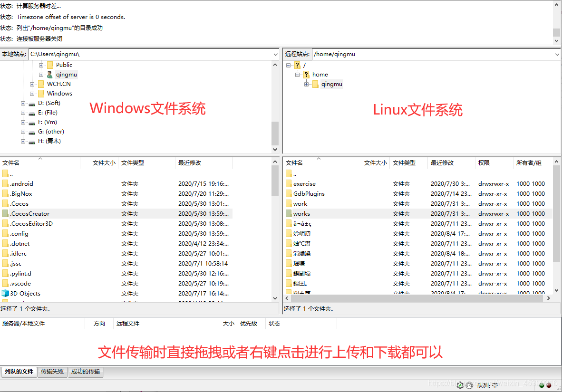This screenshot has width=562, height=392.
Task: Click the qingmu user icon in local tree
Action: coord(50,75)
